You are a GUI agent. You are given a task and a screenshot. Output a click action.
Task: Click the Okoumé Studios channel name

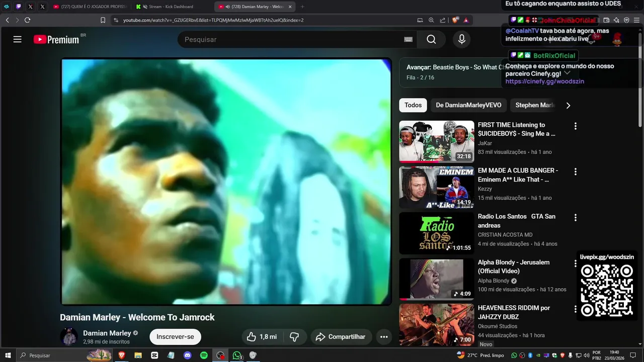tap(498, 326)
